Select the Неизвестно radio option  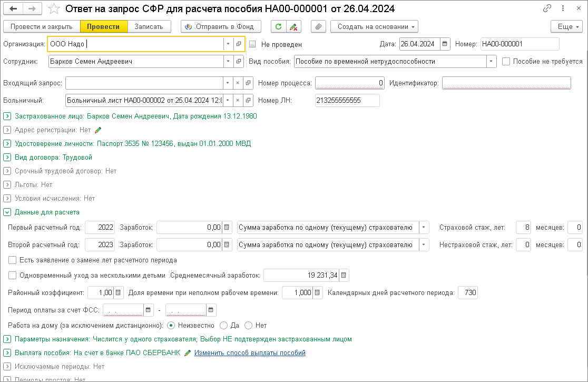171,326
